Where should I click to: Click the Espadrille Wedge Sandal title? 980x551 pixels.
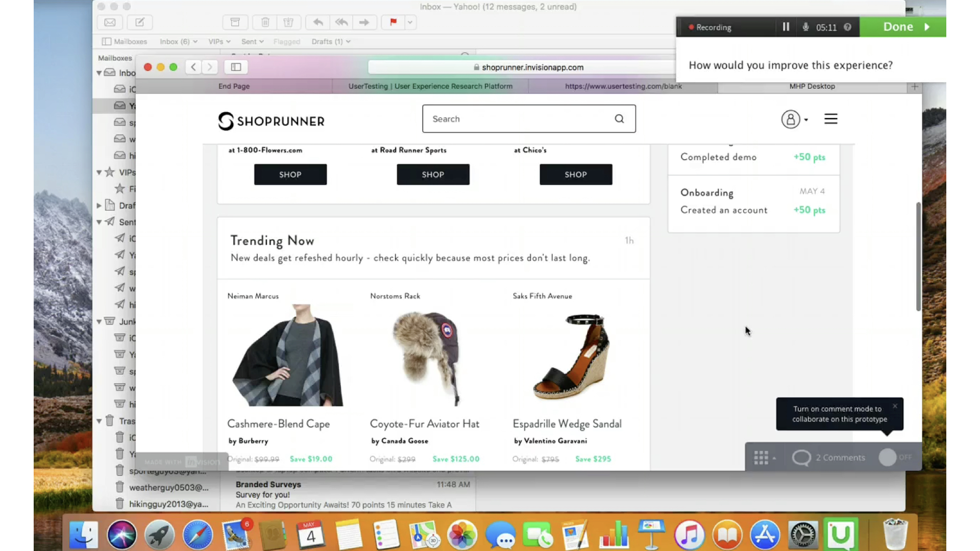[x=567, y=424]
